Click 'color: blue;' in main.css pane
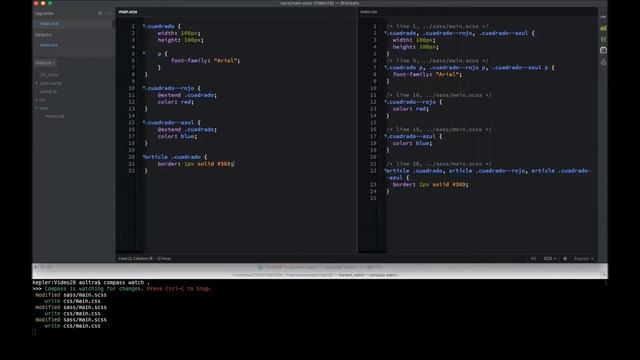The image size is (640, 360). click(x=412, y=143)
